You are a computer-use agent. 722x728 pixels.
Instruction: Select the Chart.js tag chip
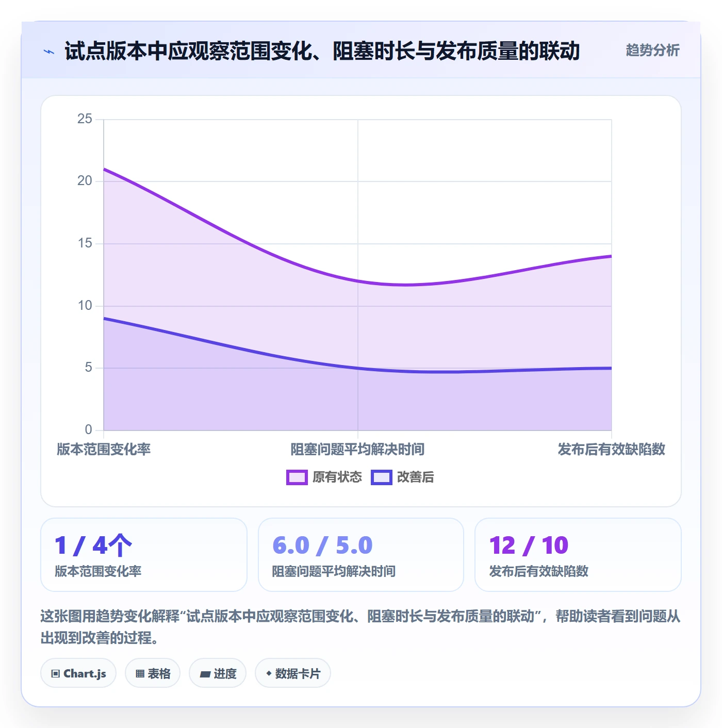(78, 673)
